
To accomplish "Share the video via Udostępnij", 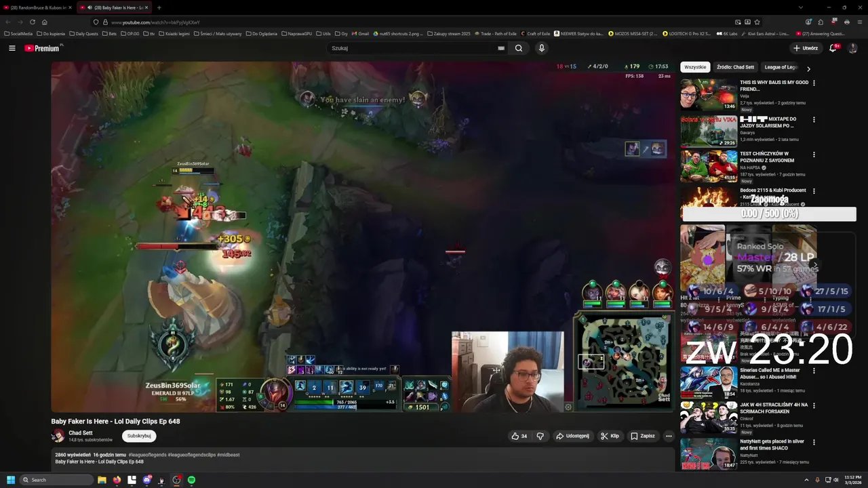I will pyautogui.click(x=573, y=436).
